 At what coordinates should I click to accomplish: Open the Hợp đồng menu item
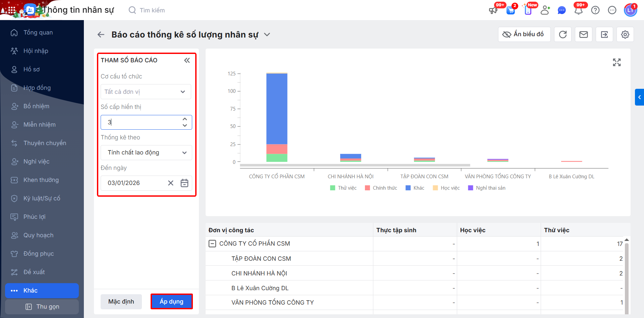[37, 88]
